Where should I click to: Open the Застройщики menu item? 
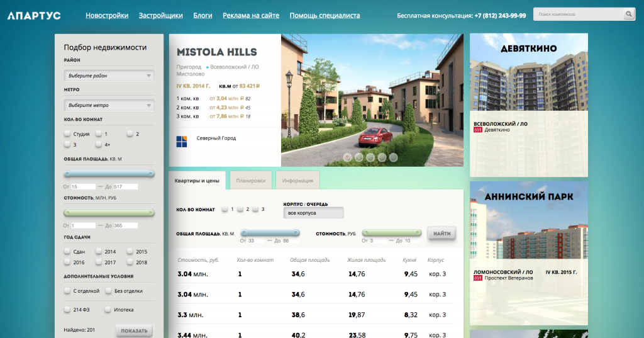click(x=160, y=16)
